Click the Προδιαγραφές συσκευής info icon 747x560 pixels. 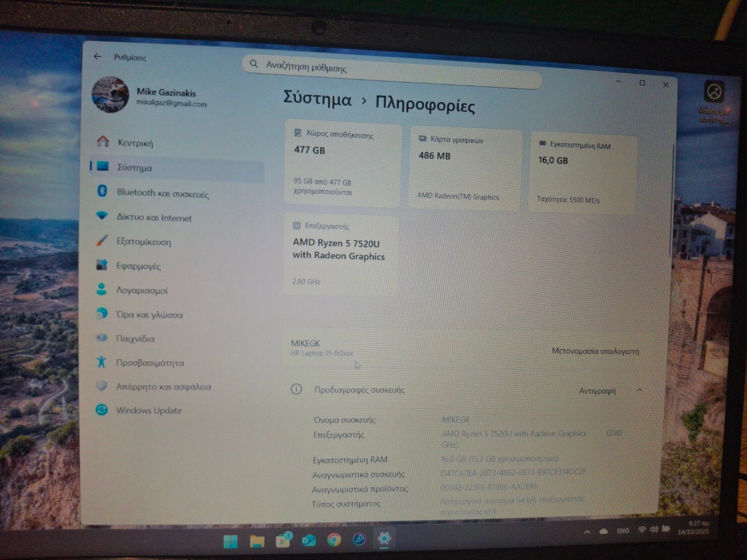pyautogui.click(x=296, y=389)
